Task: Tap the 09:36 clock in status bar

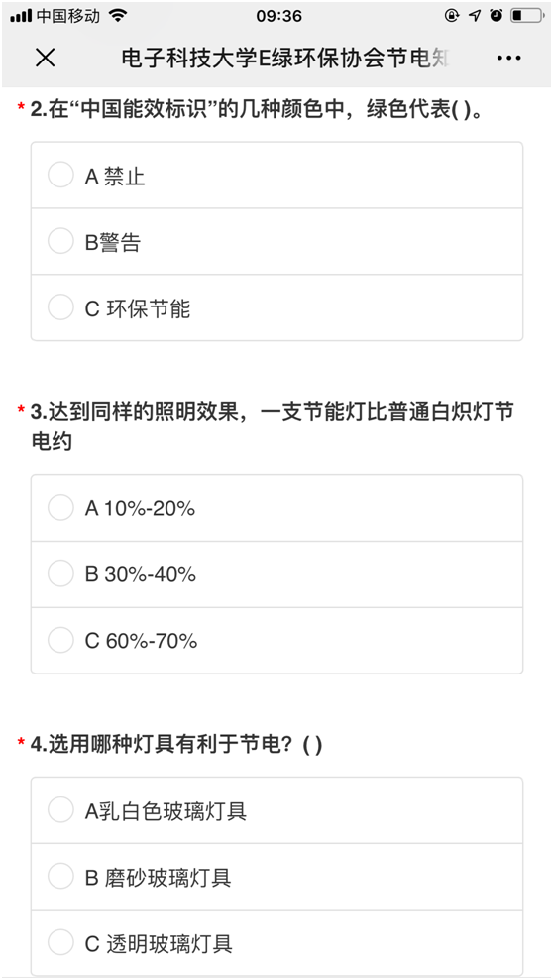Action: (x=278, y=16)
